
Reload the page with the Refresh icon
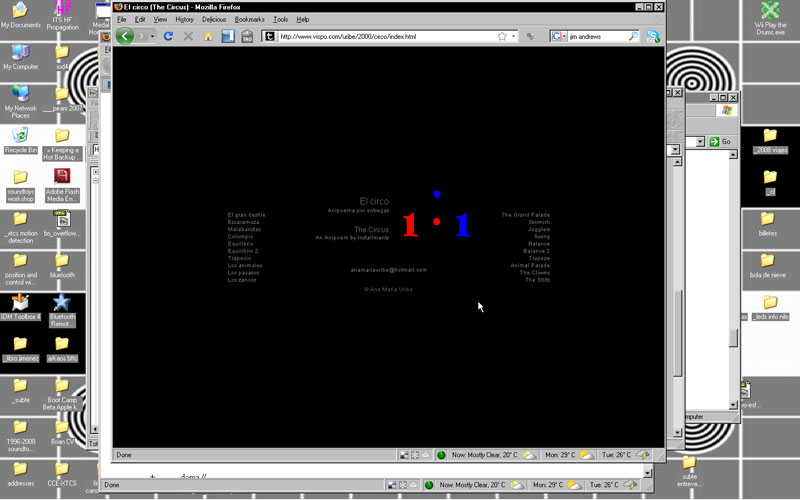pyautogui.click(x=168, y=36)
